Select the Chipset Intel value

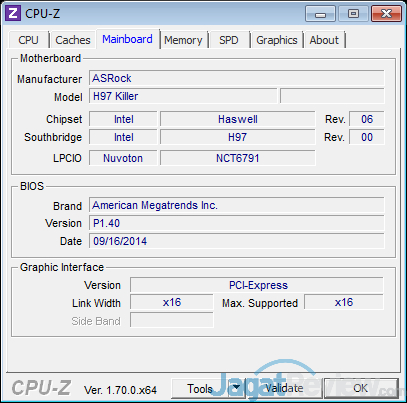click(123, 119)
